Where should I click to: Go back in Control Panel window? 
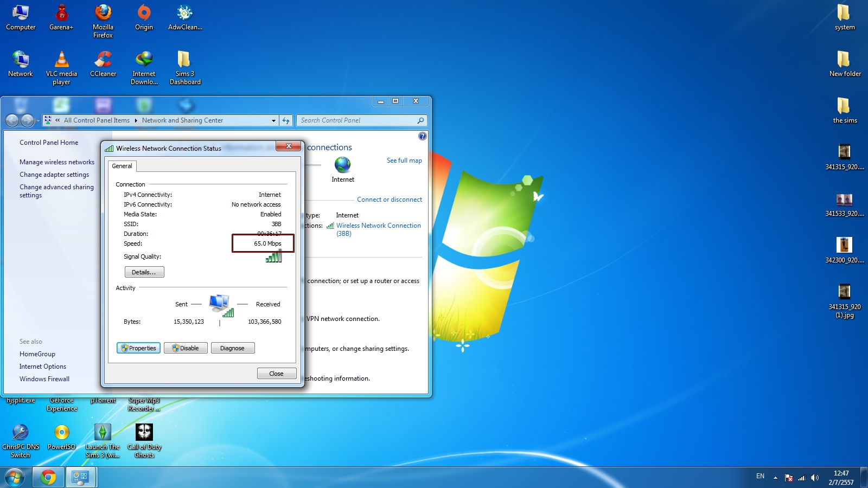point(12,120)
